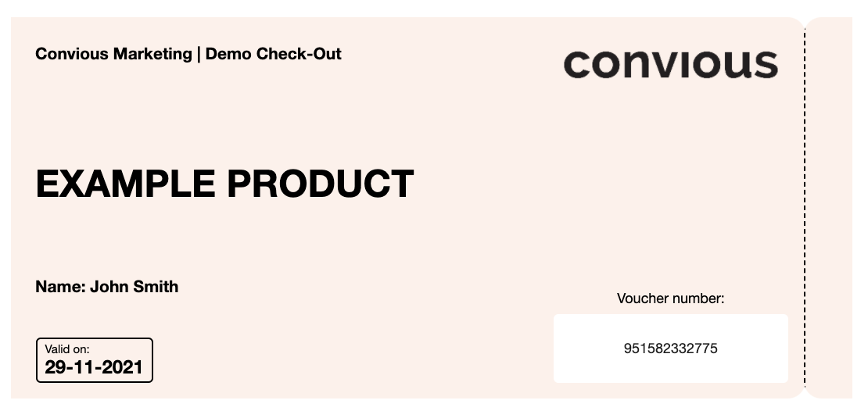Click the dashed perforation line
The width and height of the screenshot is (868, 411).
pos(805,207)
